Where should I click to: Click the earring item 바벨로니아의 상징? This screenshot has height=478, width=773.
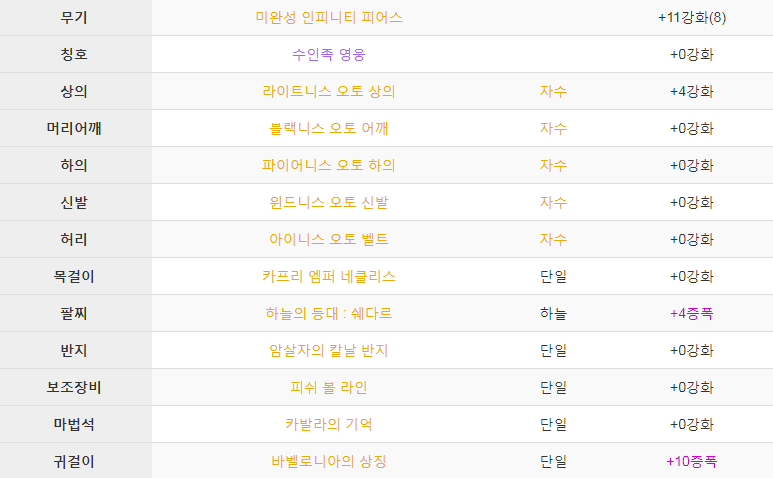(x=329, y=461)
